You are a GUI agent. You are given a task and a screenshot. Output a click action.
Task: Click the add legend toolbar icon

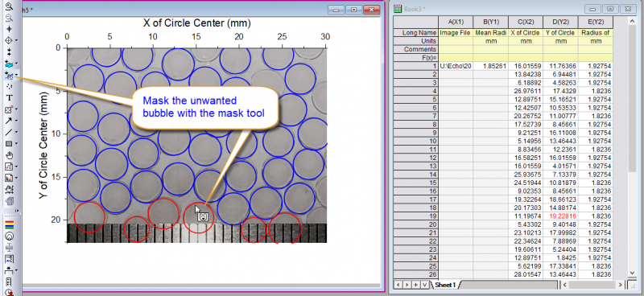click(x=9, y=259)
